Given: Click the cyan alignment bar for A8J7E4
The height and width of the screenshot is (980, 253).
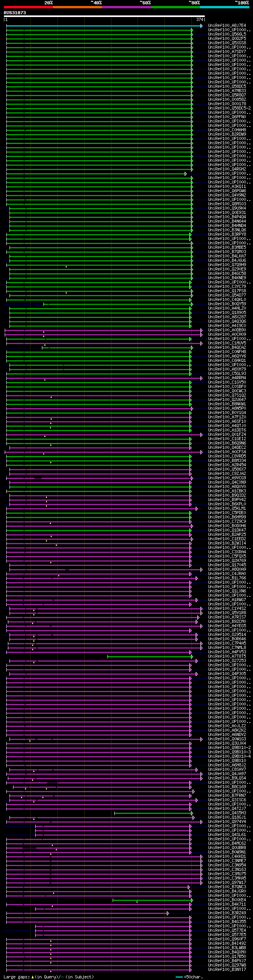Looking at the screenshot, I should (104, 26).
